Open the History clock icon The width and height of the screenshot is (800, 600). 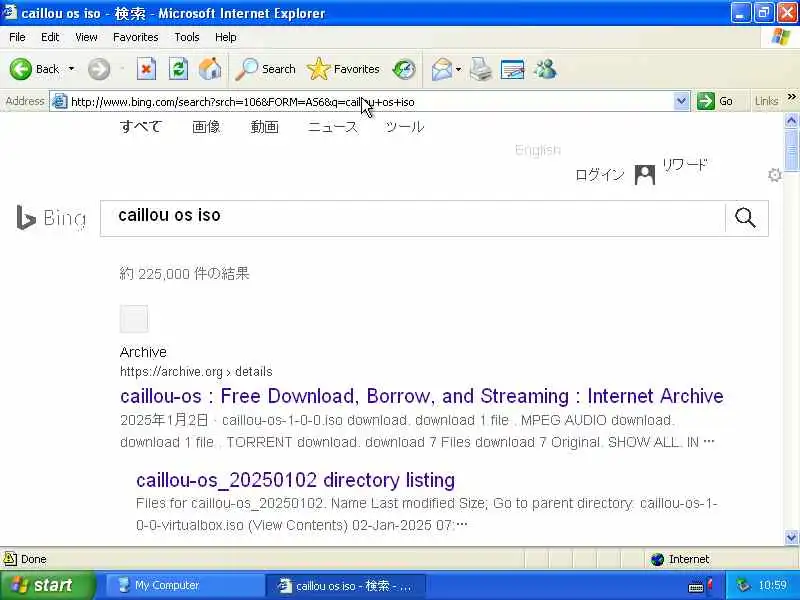[404, 69]
